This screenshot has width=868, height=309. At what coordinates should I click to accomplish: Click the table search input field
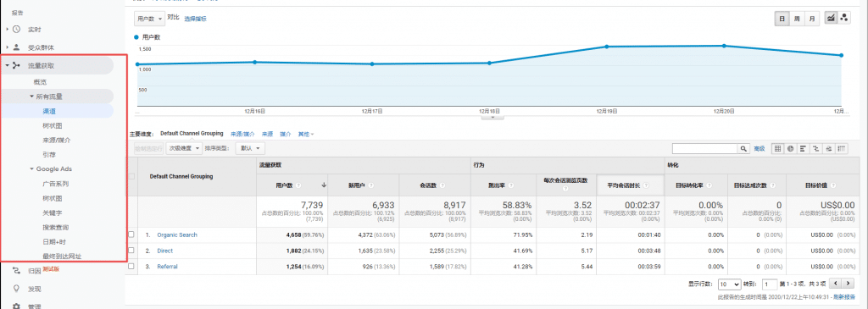click(x=704, y=149)
